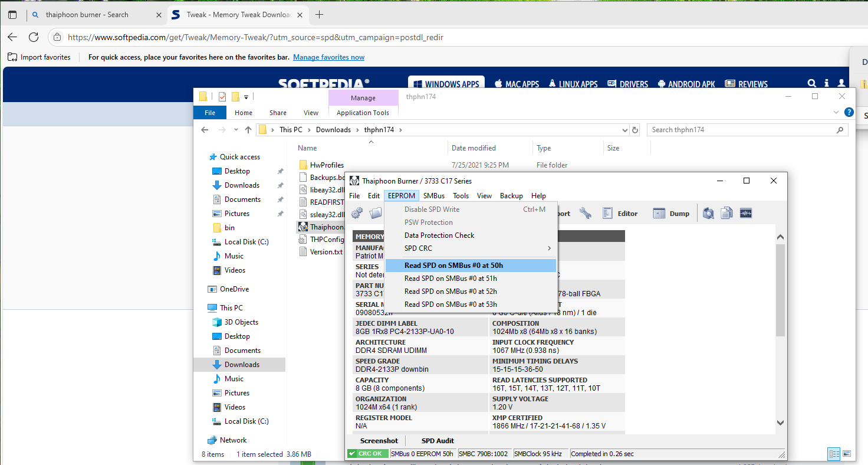The image size is (868, 465).
Task: Click the open folder icon in Thaiphoon Burner toolbar
Action: pos(376,213)
